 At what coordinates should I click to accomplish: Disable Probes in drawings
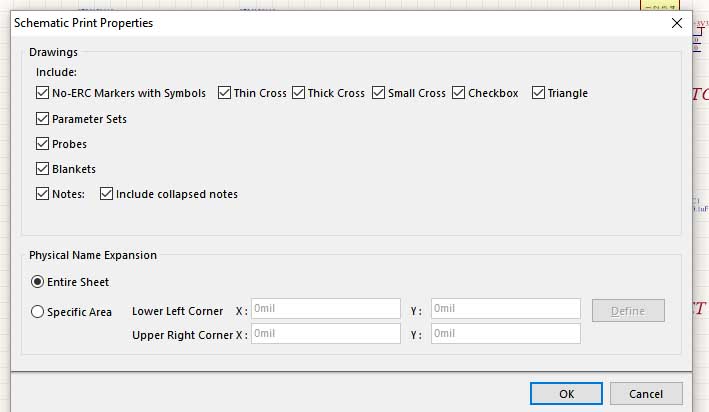43,144
